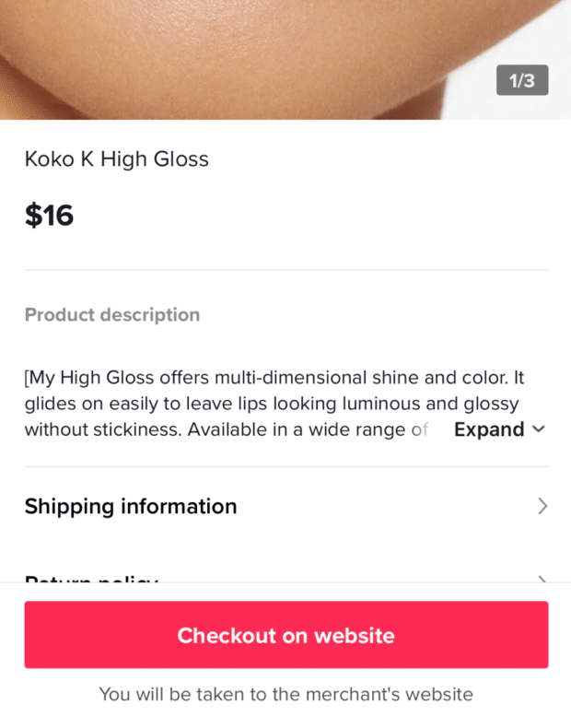Click the Return policy arrow icon
This screenshot has height=728, width=571.
coord(542,579)
